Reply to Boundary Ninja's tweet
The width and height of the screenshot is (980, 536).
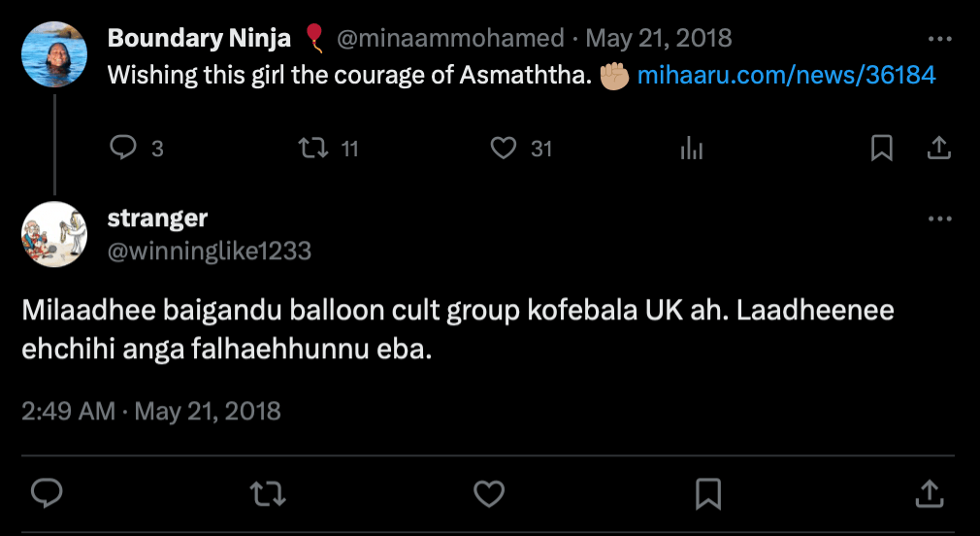(x=123, y=148)
